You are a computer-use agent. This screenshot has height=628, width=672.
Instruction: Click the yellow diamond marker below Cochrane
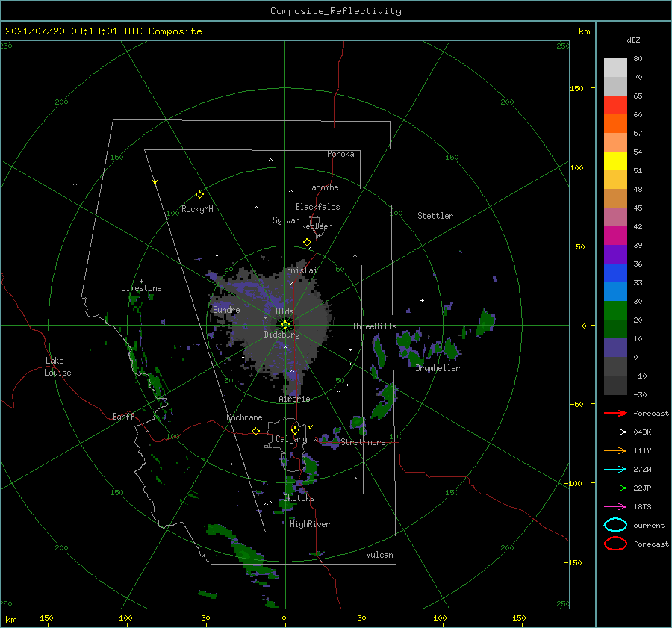coord(255,431)
